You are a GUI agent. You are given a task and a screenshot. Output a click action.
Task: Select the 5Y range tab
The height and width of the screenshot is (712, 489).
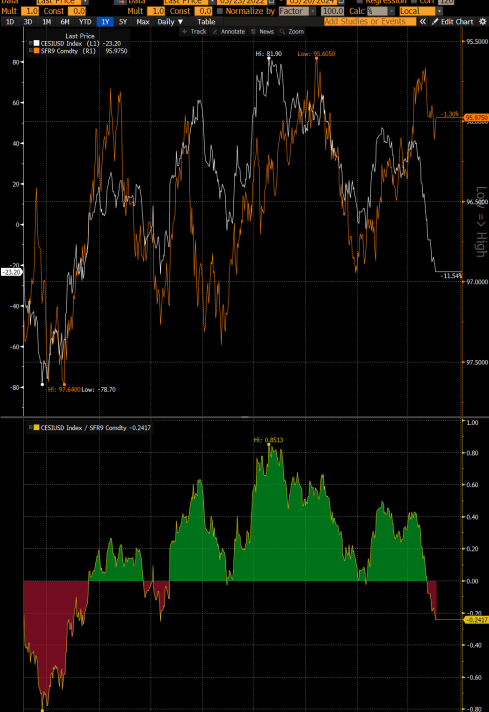coord(123,21)
